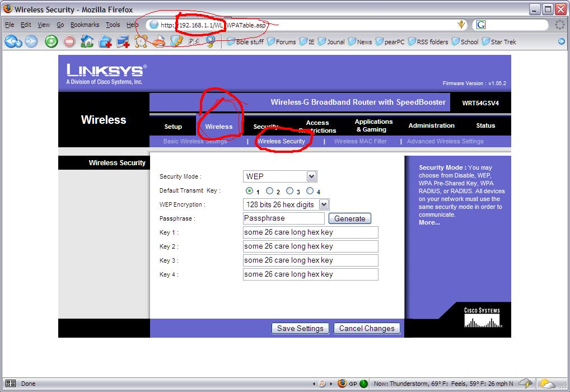Click the PS toolbar icon

tap(194, 41)
